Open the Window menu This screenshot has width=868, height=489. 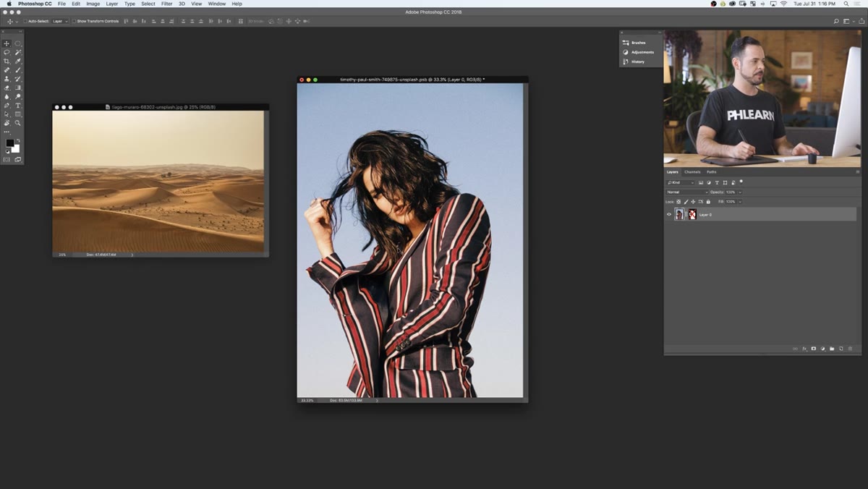pyautogui.click(x=217, y=4)
